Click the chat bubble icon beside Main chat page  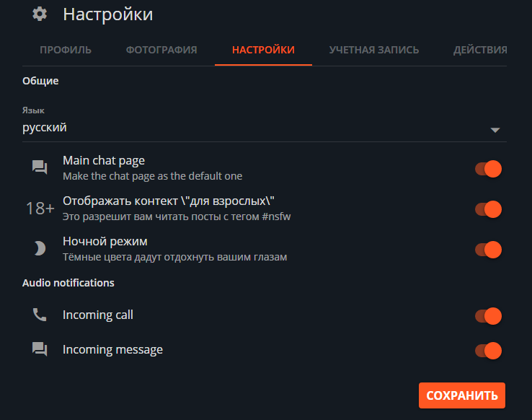40,168
